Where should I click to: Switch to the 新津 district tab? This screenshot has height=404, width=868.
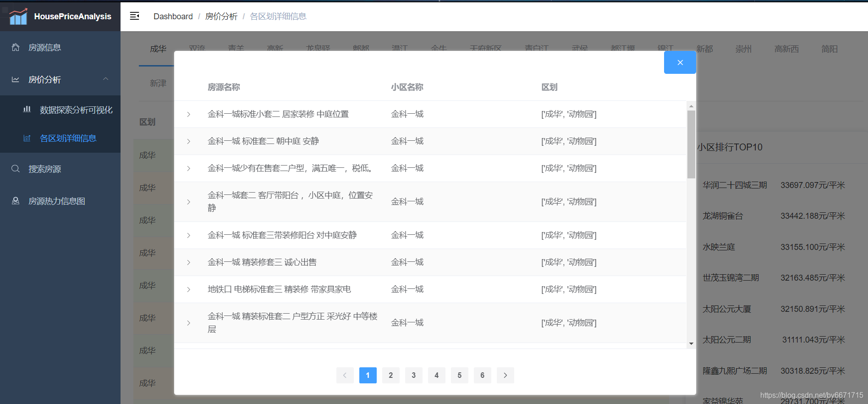click(158, 83)
